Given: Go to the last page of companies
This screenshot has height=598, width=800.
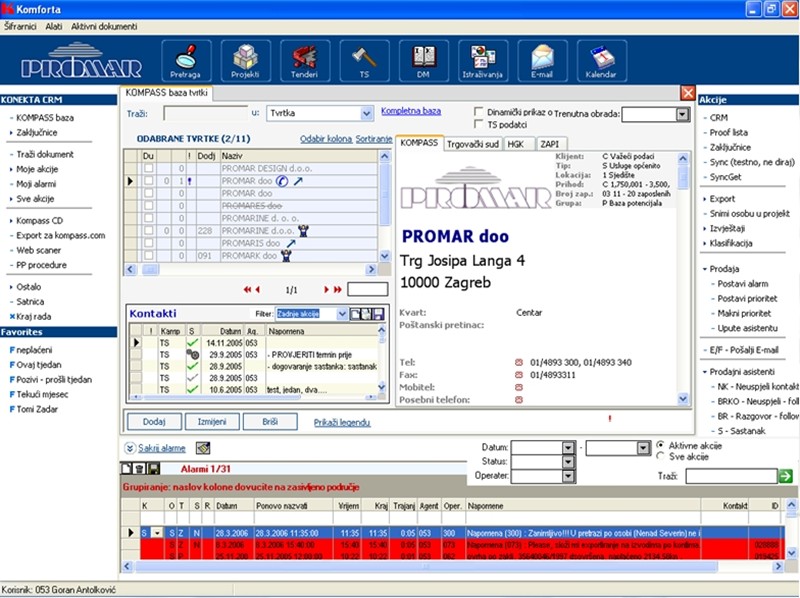Looking at the screenshot, I should (337, 289).
